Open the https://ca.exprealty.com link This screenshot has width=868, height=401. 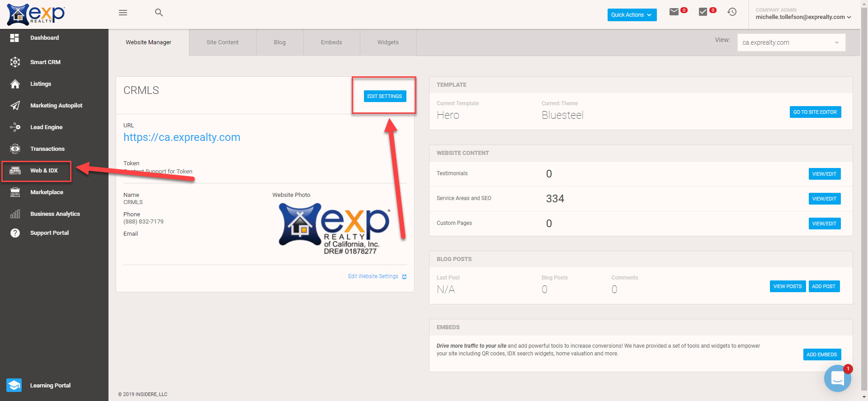(x=182, y=137)
